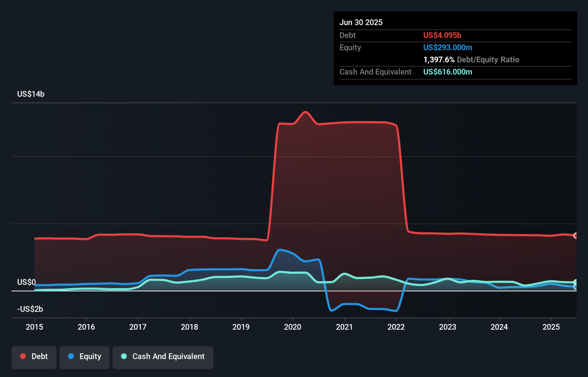
Task: Click the US$293.000m equity value
Action: coord(448,47)
